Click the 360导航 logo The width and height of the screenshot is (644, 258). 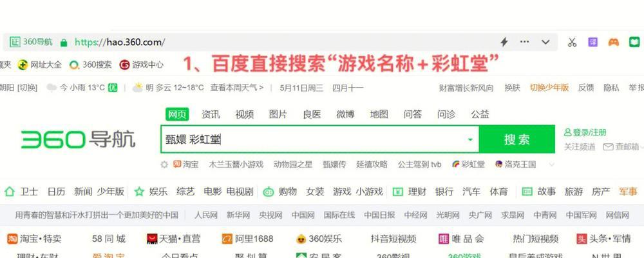78,139
